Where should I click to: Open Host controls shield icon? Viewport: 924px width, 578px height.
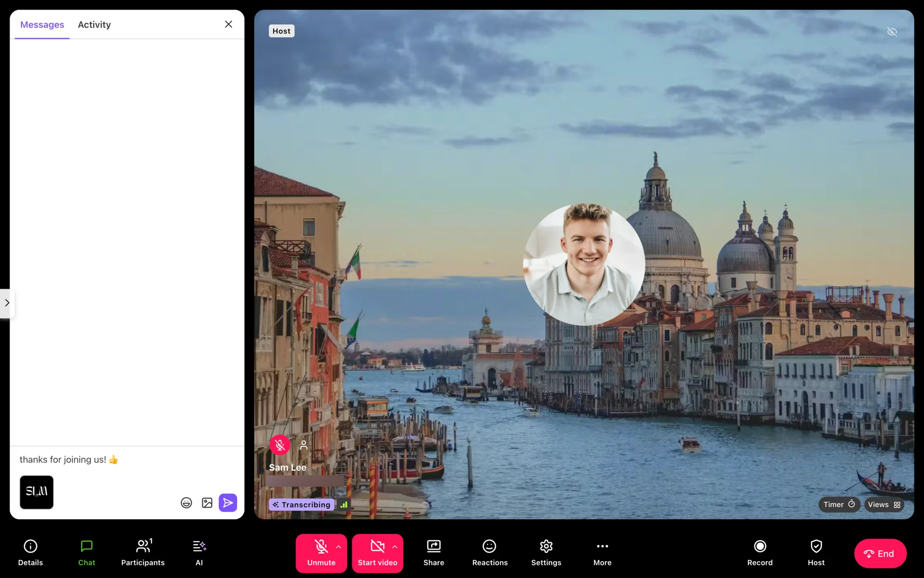coord(816,552)
